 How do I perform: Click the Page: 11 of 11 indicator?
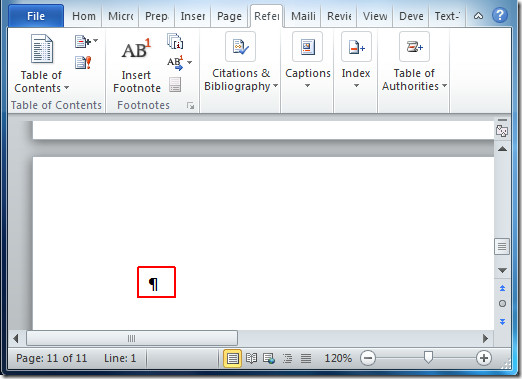51,358
